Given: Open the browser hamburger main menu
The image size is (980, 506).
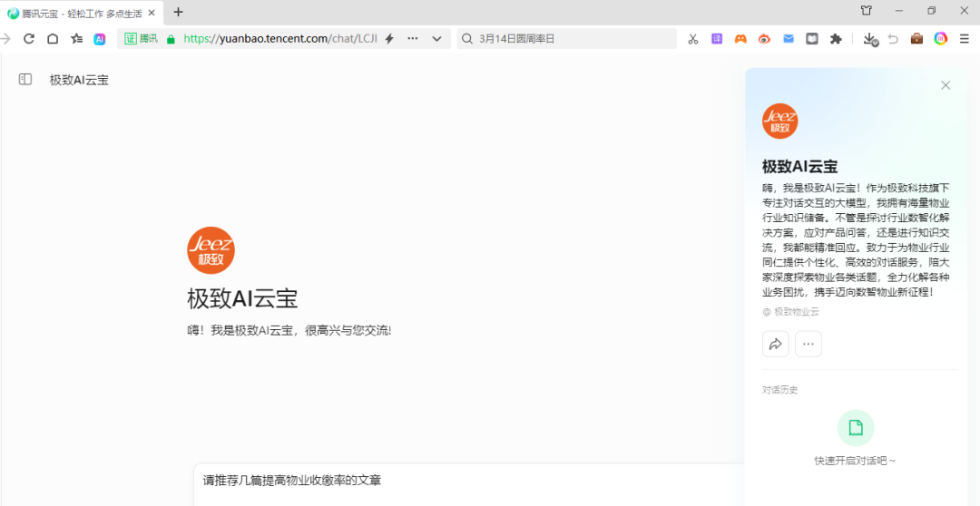Looking at the screenshot, I should (x=965, y=39).
